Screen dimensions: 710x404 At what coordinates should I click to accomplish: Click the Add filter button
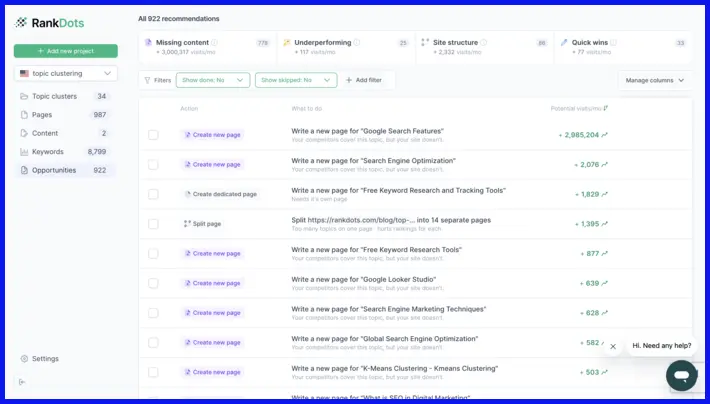pyautogui.click(x=364, y=80)
